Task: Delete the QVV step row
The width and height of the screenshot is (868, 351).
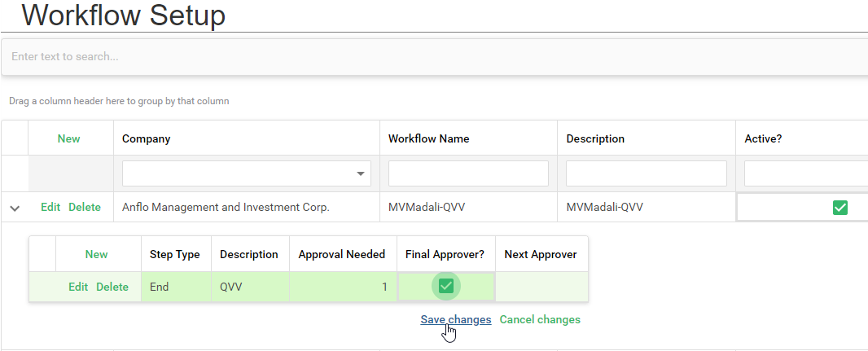Action: [112, 287]
